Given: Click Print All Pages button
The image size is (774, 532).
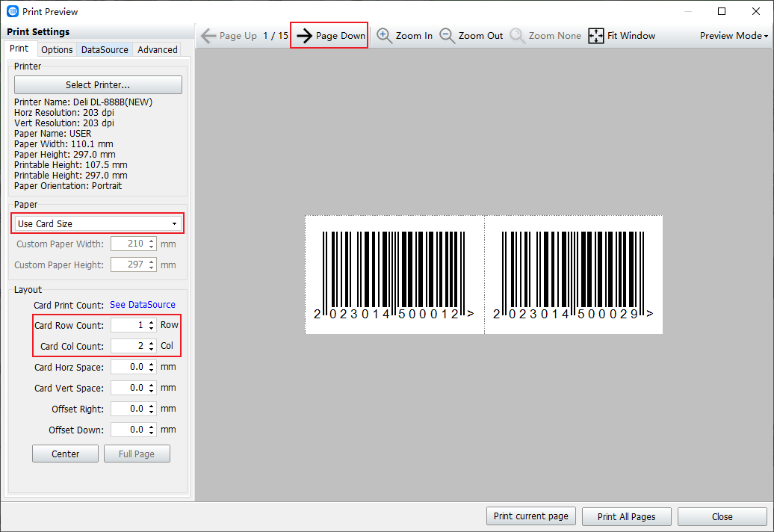Looking at the screenshot, I should point(626,516).
